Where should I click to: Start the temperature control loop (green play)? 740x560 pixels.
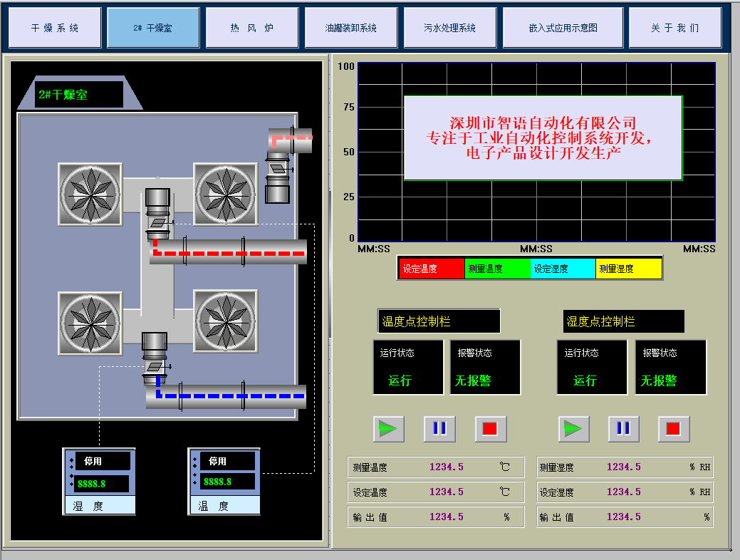pos(388,429)
